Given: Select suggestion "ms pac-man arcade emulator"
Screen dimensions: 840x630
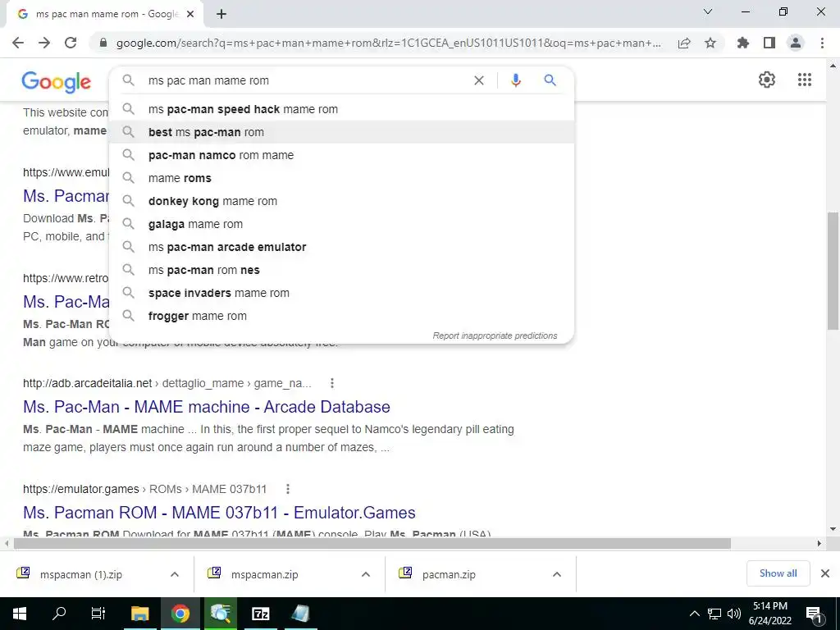Looking at the screenshot, I should click(x=341, y=248).
